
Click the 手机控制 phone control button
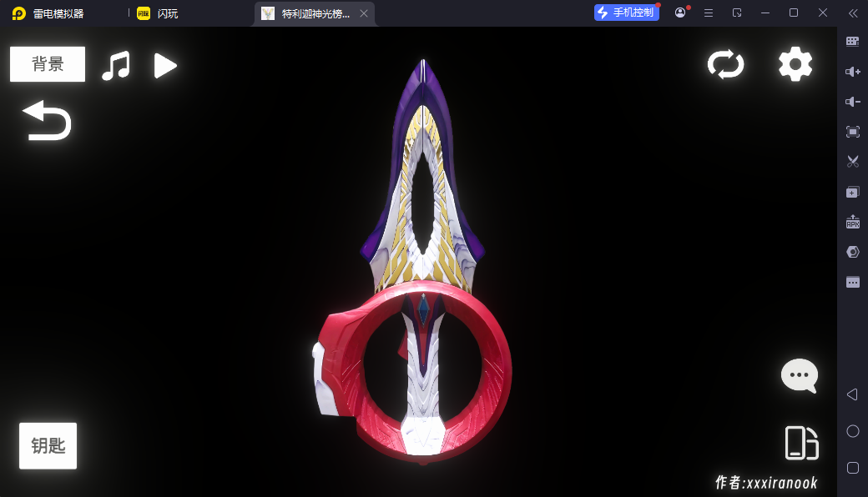(x=627, y=13)
